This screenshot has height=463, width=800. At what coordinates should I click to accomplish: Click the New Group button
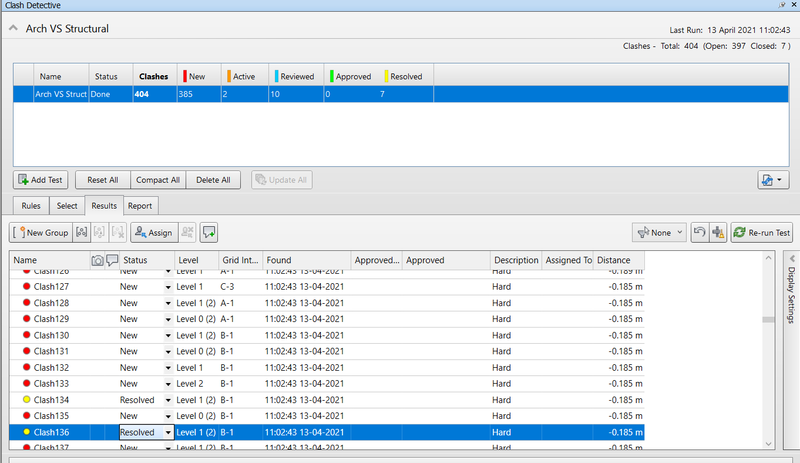tap(40, 232)
